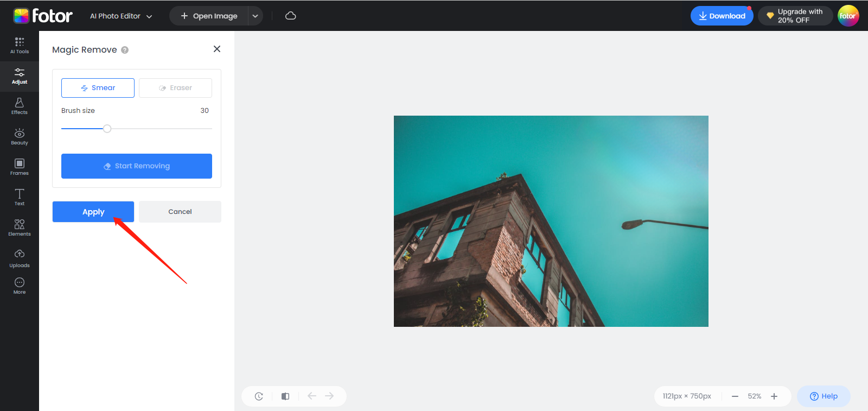Click the Magic Remove panel title
This screenshot has height=411, width=868.
(x=85, y=50)
